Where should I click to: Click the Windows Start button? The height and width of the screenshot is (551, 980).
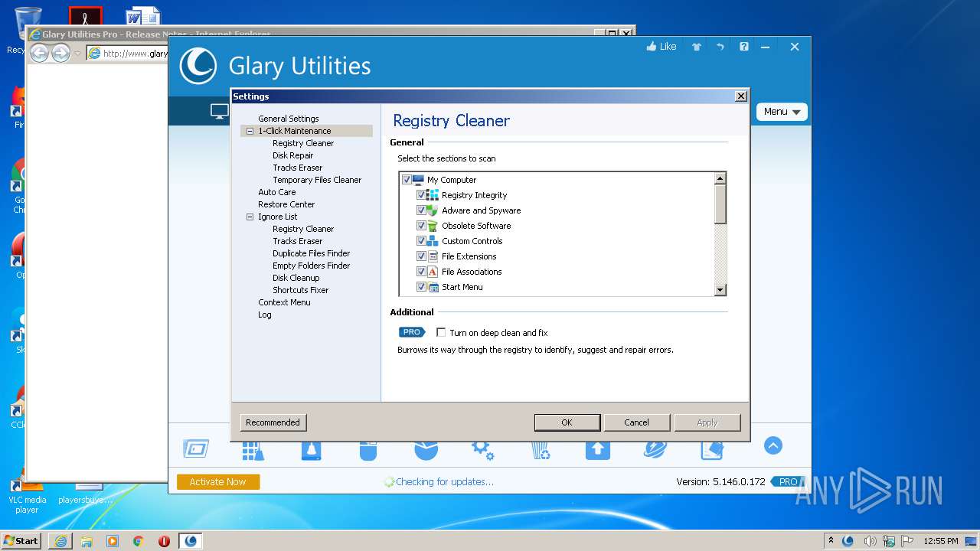[x=21, y=541]
